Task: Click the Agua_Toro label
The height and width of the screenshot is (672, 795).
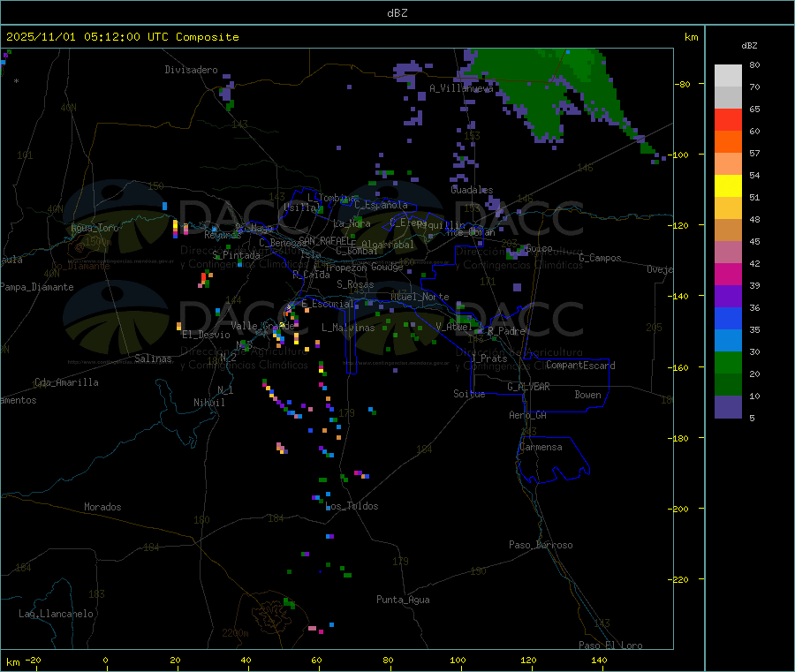Action: (95, 228)
